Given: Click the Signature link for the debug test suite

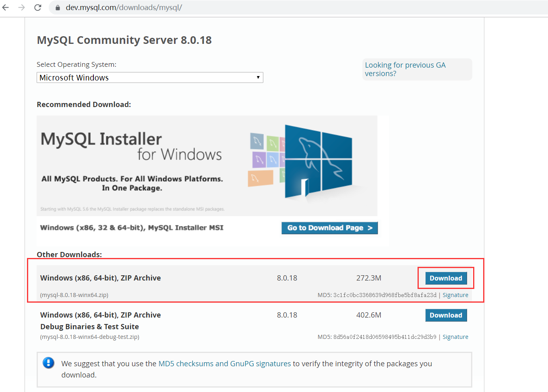Looking at the screenshot, I should [x=455, y=336].
